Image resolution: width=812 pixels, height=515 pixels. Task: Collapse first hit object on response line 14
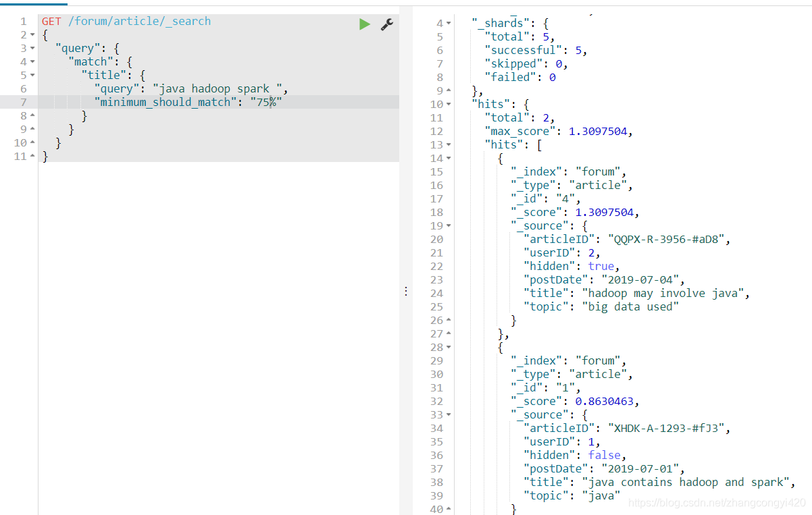449,159
